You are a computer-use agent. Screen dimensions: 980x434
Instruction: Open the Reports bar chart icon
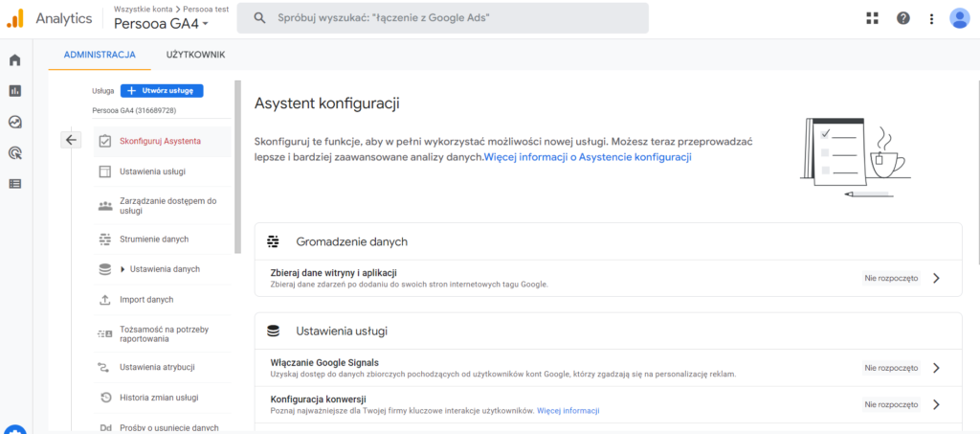pyautogui.click(x=14, y=91)
